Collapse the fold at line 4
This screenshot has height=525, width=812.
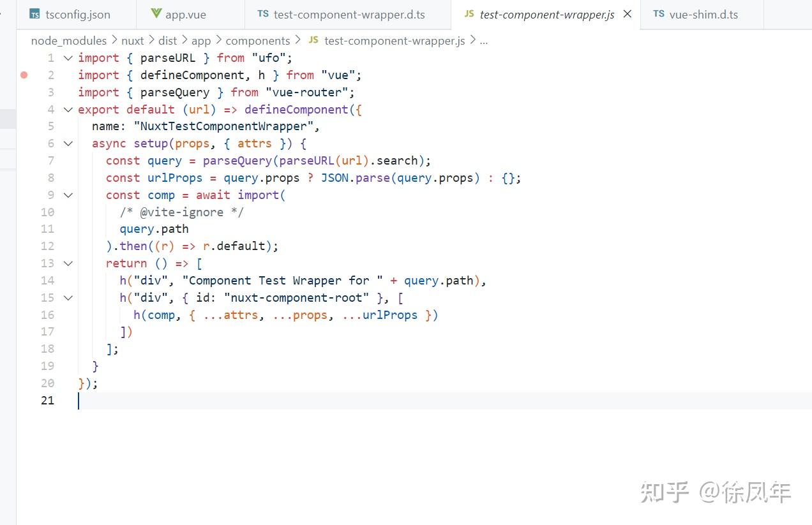tap(68, 110)
